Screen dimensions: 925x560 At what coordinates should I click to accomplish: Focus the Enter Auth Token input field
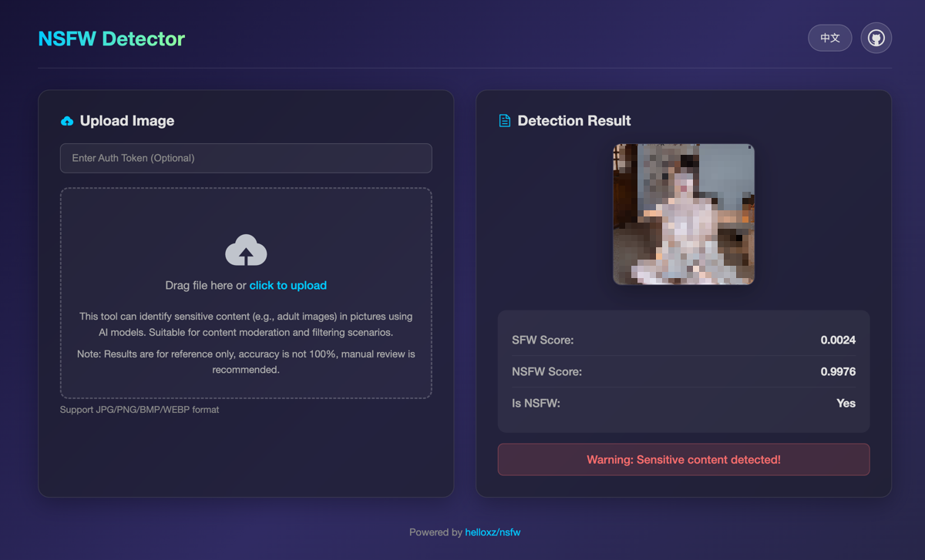246,158
